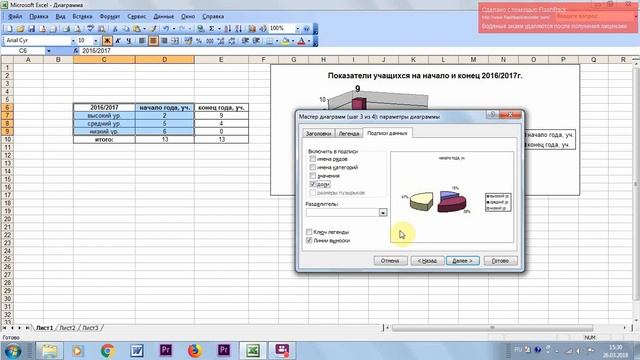
Task: Open the Формат menu
Action: (x=110, y=17)
